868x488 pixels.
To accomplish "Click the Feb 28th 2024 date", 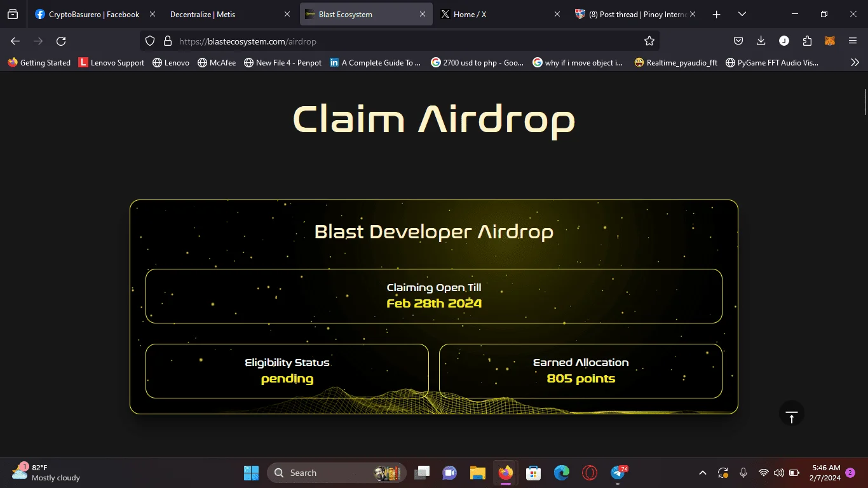I will tap(434, 303).
